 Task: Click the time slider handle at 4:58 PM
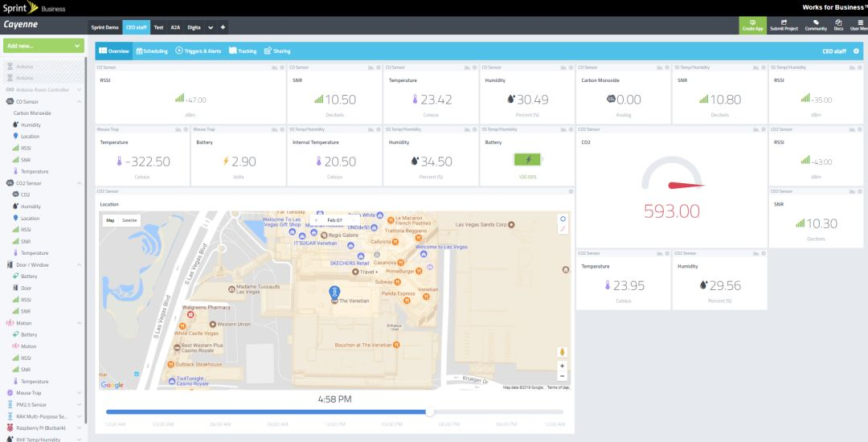pyautogui.click(x=429, y=411)
